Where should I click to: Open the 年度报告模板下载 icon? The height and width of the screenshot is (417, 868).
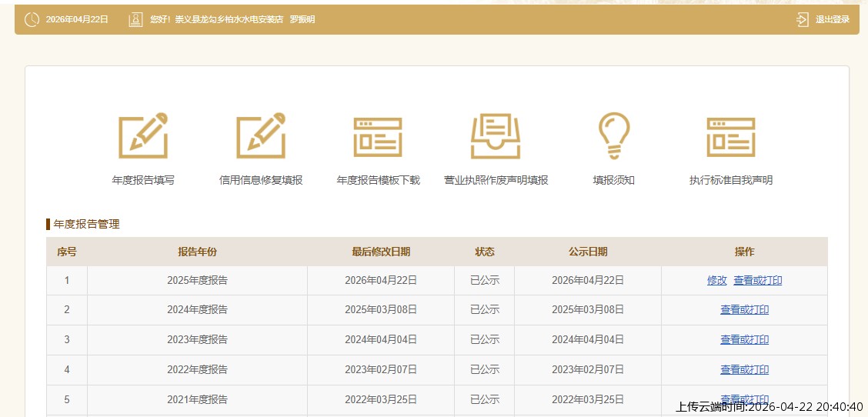pyautogui.click(x=378, y=137)
